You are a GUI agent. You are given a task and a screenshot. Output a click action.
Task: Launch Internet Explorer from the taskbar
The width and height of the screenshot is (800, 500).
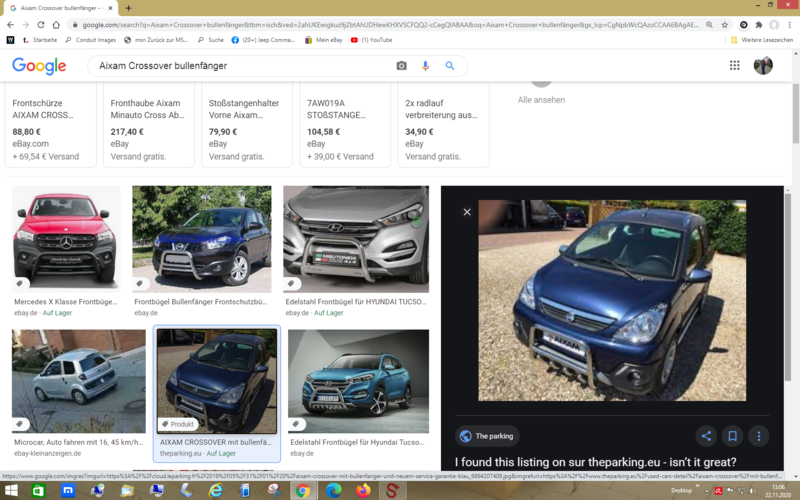coord(215,491)
